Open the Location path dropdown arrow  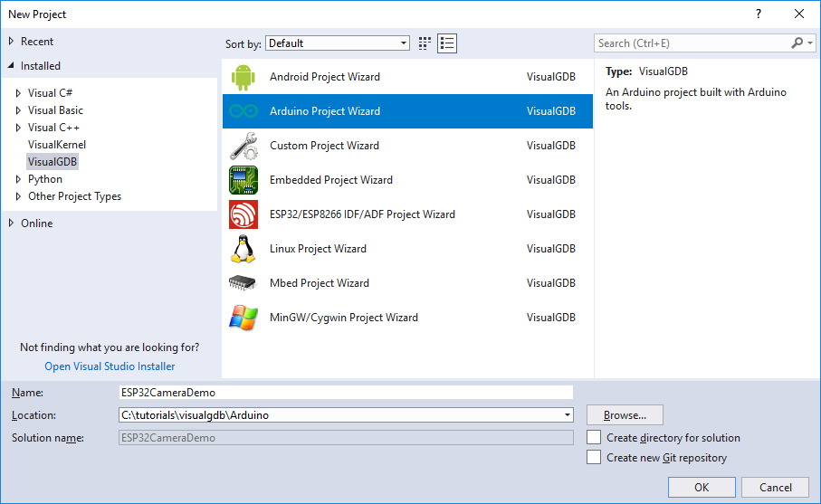coord(567,415)
